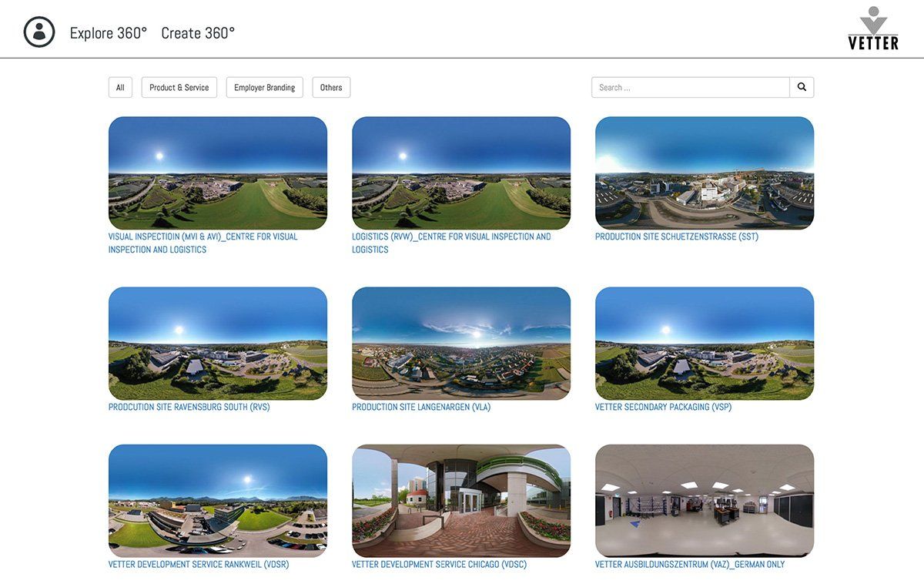Filter by Product & Service
This screenshot has width=924, height=584.
point(179,87)
